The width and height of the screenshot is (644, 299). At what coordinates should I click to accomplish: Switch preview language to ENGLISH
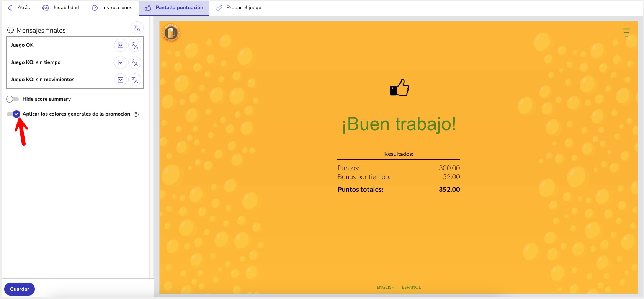coord(385,287)
